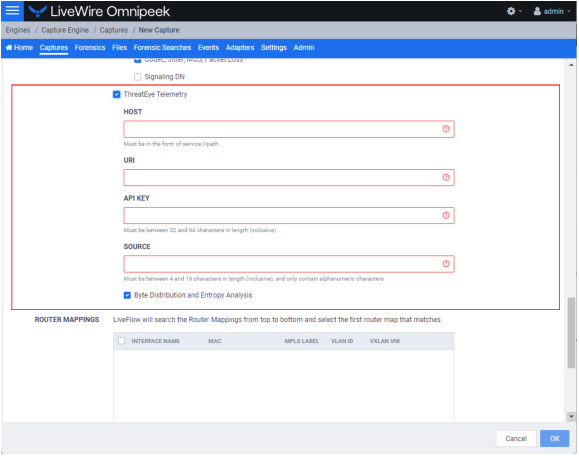The image size is (579, 456).
Task: Click the 'Must be in the form of service://path' hint
Action: [x=171, y=144]
